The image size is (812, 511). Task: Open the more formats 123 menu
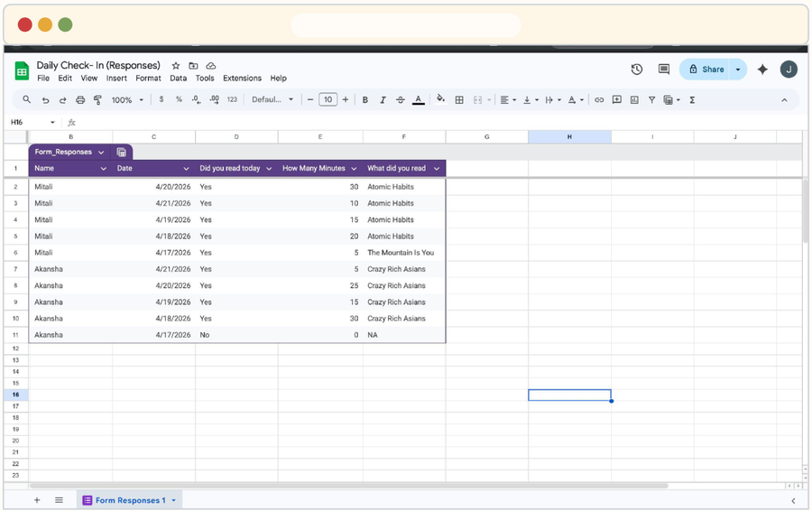click(x=232, y=99)
